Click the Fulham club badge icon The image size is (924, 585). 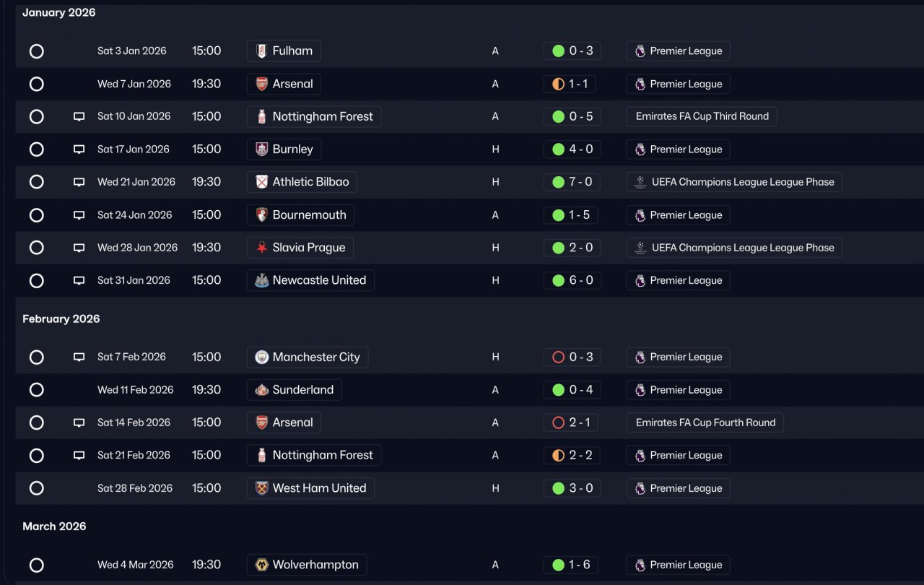(x=261, y=51)
